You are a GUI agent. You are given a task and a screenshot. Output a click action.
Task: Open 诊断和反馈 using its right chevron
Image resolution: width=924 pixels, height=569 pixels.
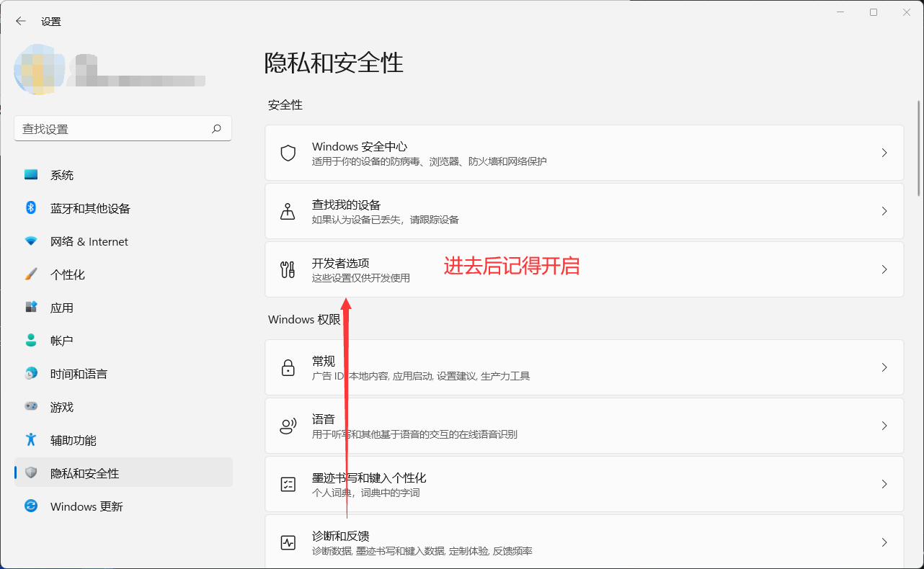(884, 542)
